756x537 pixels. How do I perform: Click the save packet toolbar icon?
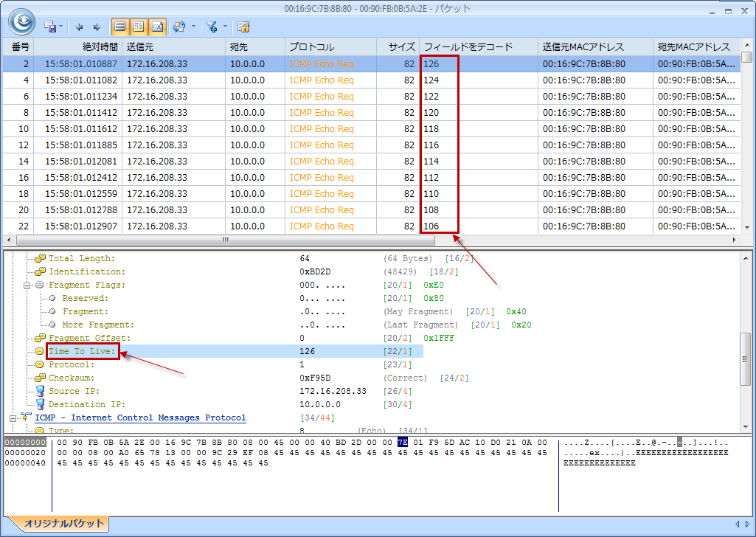(51, 27)
